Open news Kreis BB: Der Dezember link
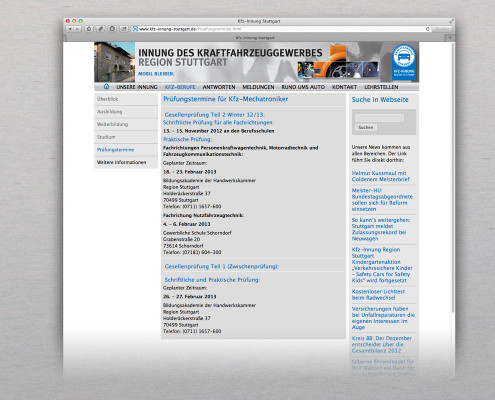Screen dimensions: 495x400 click(x=382, y=344)
